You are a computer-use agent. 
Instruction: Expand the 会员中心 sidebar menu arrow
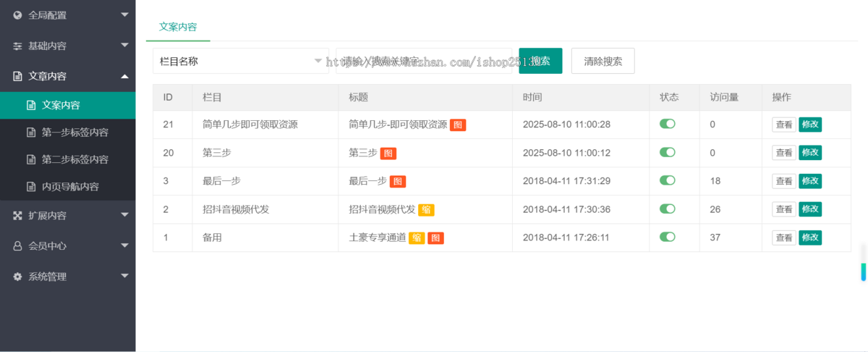[x=124, y=245]
